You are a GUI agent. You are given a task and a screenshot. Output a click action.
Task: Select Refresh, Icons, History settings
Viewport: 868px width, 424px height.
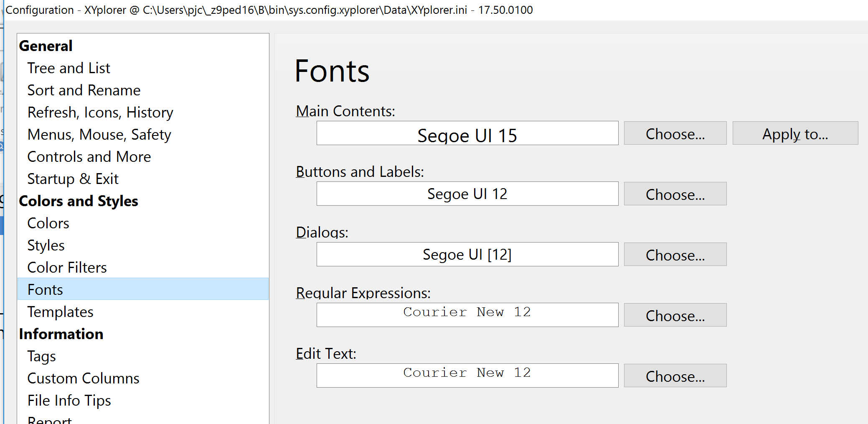click(100, 112)
